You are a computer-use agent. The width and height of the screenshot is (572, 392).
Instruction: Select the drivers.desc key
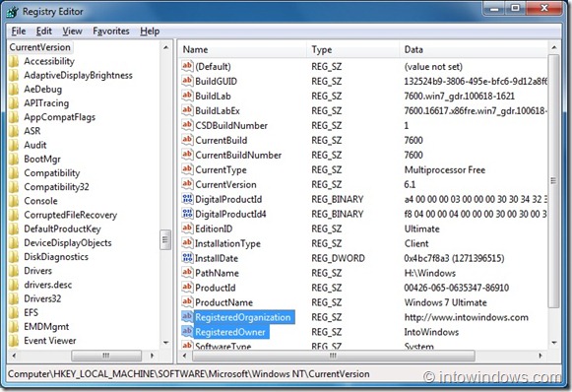[48, 285]
